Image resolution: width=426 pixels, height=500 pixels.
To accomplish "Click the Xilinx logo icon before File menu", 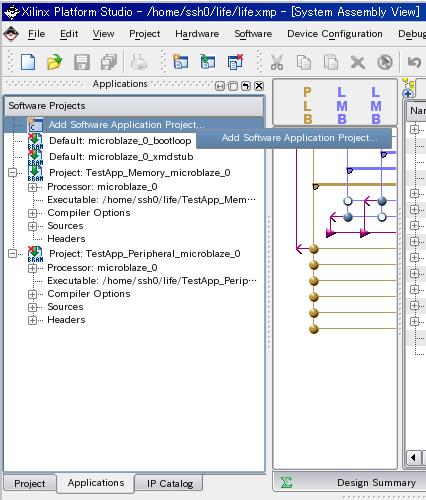I will 11,34.
